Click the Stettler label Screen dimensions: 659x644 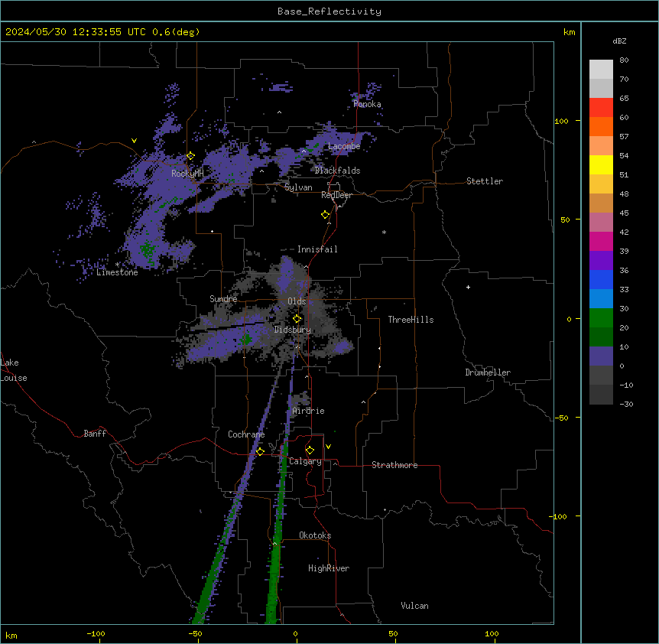(x=485, y=181)
